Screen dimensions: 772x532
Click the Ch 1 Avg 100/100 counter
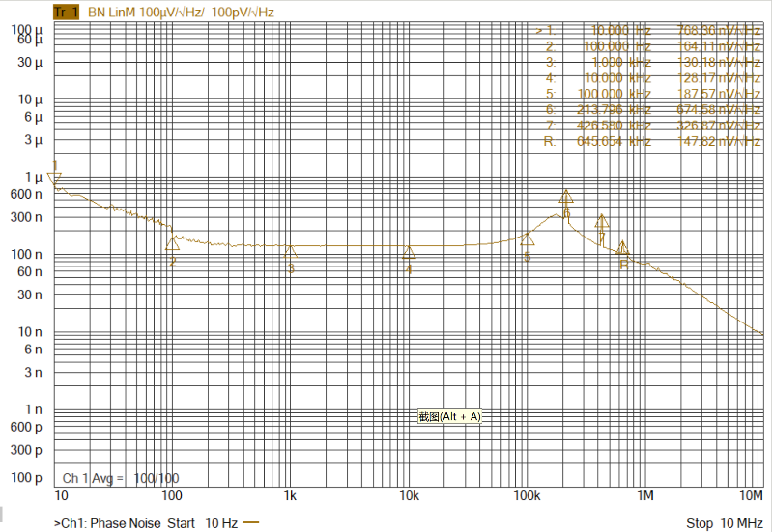tap(121, 478)
